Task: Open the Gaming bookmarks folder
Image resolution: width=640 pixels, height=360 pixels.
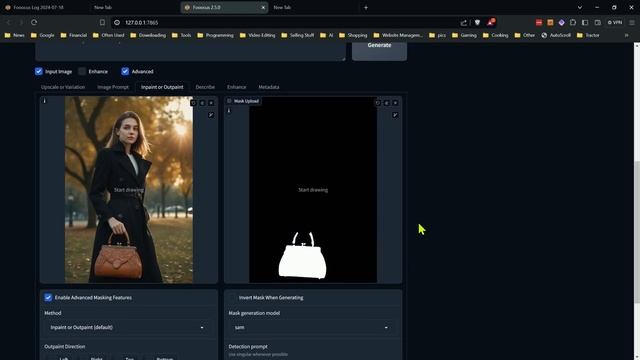Action: pyautogui.click(x=464, y=36)
